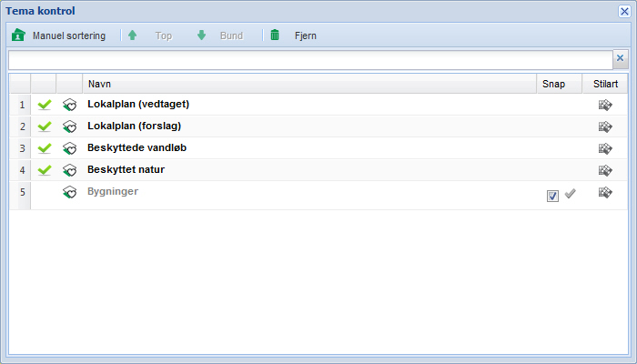Uncheck the snap checkbox for Bygninger
The width and height of the screenshot is (637, 364).
553,196
